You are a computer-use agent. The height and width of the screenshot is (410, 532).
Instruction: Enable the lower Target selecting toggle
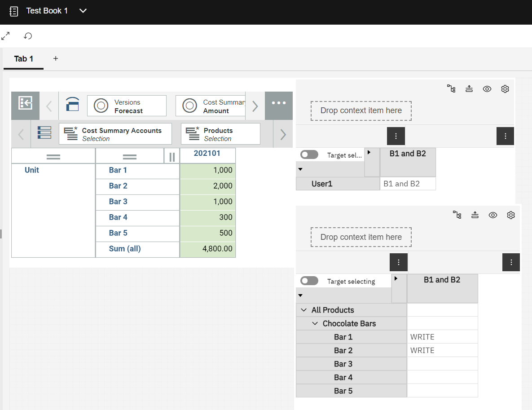point(309,281)
